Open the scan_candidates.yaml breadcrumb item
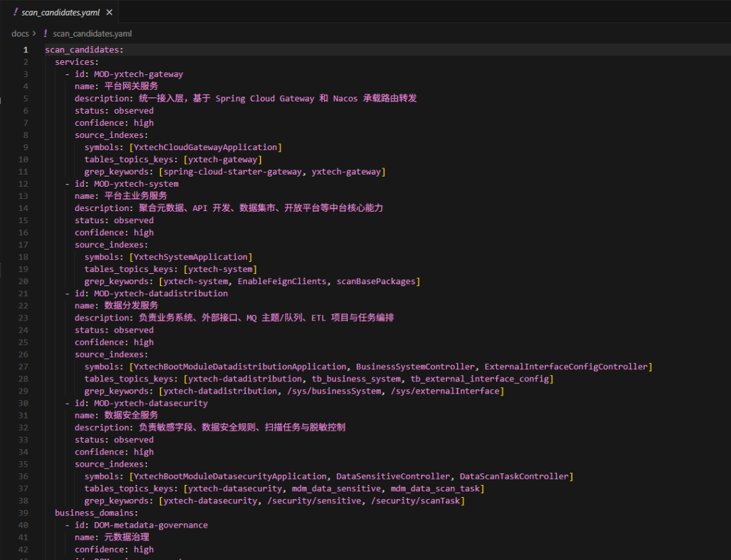This screenshot has width=731, height=560. click(92, 34)
